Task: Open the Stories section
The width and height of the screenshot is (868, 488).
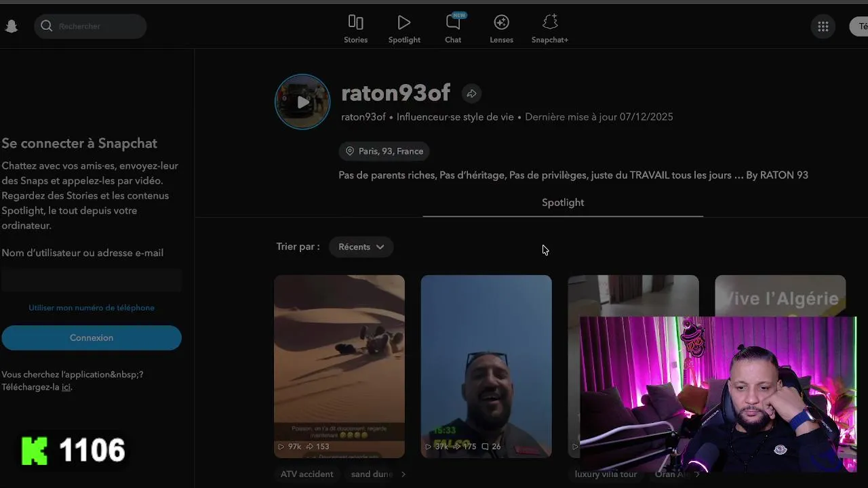Action: click(355, 30)
